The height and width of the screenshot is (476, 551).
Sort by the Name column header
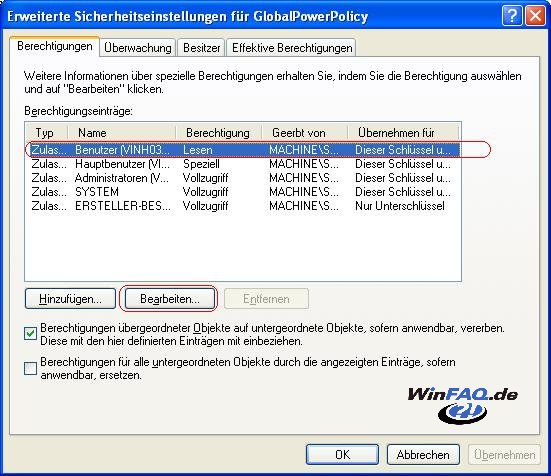(122, 133)
